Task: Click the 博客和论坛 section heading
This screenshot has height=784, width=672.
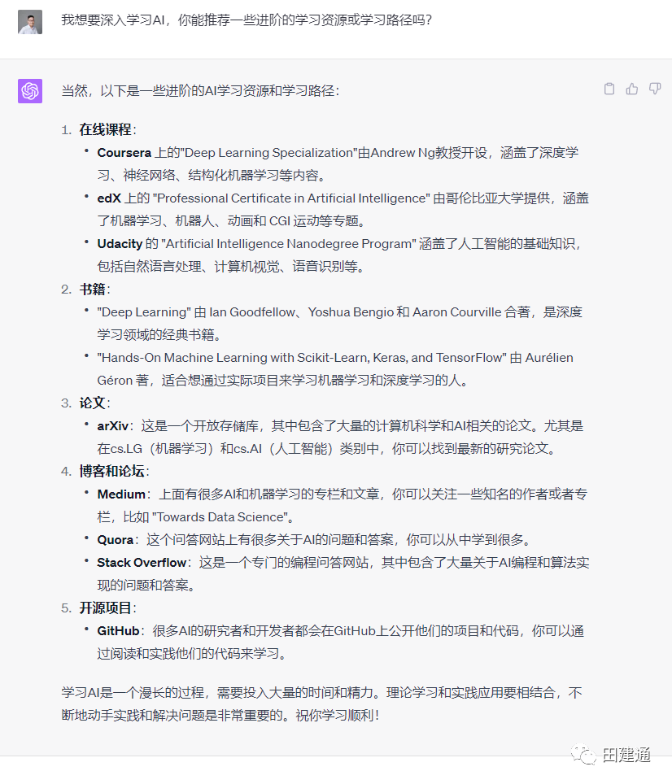Action: coord(111,472)
